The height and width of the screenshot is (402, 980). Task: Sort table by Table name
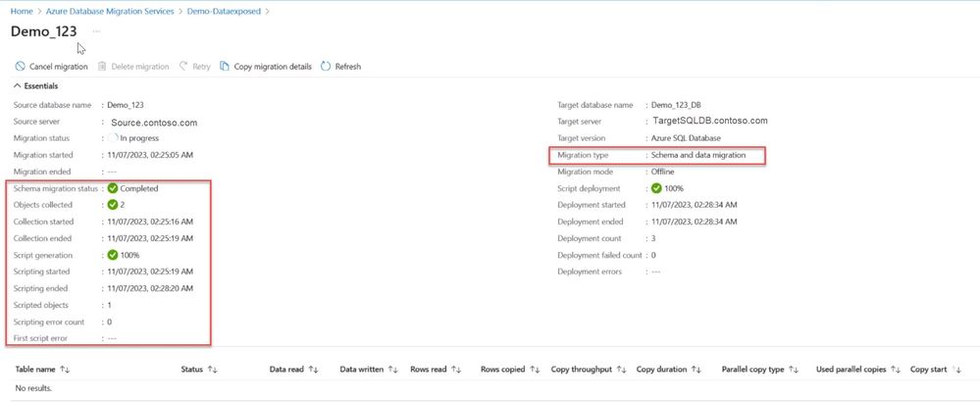[x=65, y=370]
